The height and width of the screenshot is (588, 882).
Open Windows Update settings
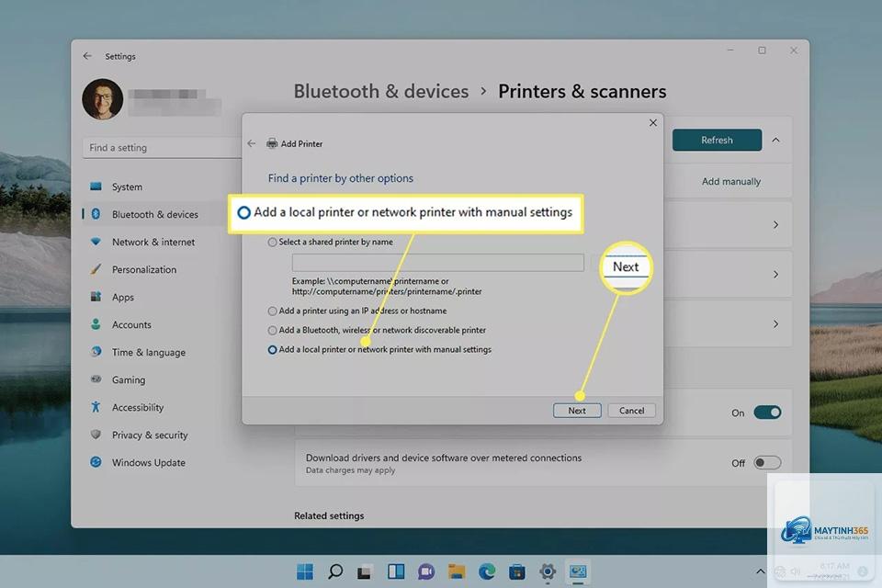(149, 462)
